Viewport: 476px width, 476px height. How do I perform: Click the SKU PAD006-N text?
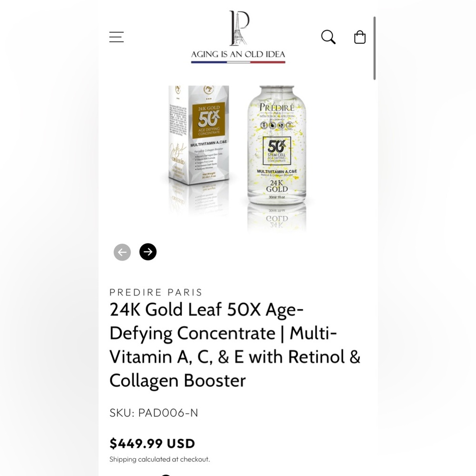(154, 413)
